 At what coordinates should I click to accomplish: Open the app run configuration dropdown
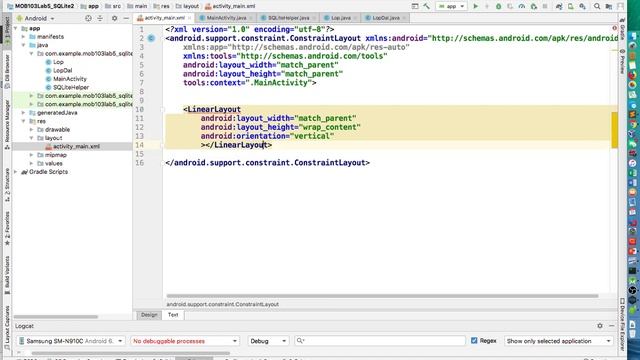pos(451,6)
